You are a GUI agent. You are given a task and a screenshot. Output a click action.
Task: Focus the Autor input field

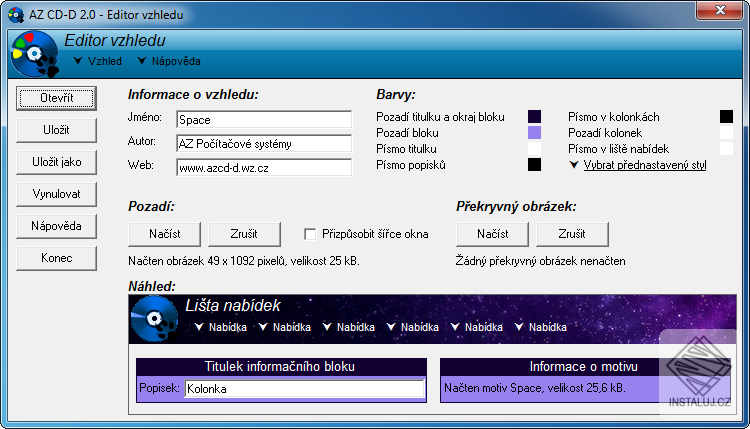coord(264,143)
